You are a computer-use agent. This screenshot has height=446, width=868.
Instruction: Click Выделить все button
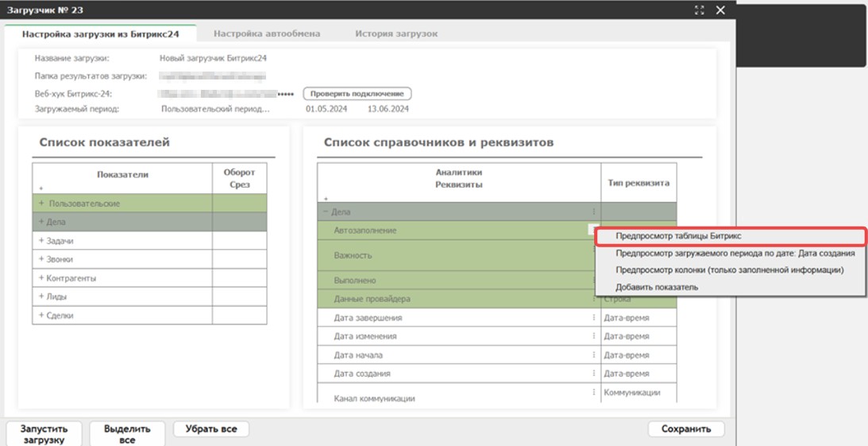click(127, 434)
